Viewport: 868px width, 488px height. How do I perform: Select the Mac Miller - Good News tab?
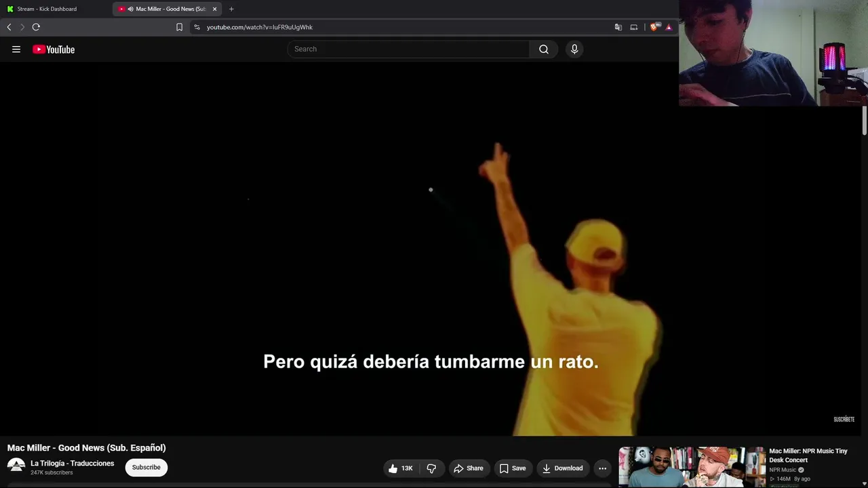point(167,9)
